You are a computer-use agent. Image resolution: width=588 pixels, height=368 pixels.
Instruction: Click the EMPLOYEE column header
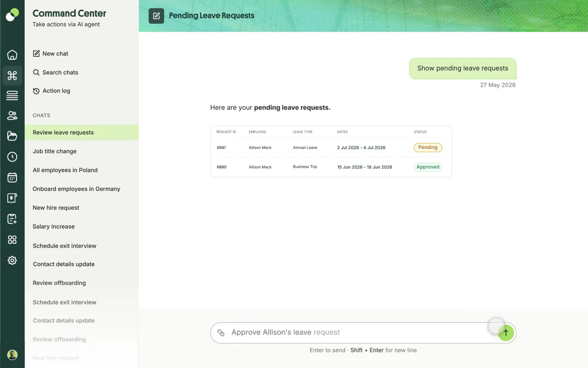(257, 132)
